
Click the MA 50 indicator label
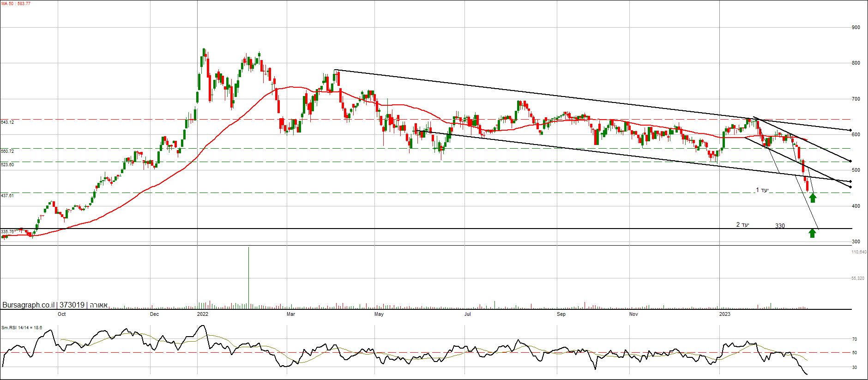point(16,4)
